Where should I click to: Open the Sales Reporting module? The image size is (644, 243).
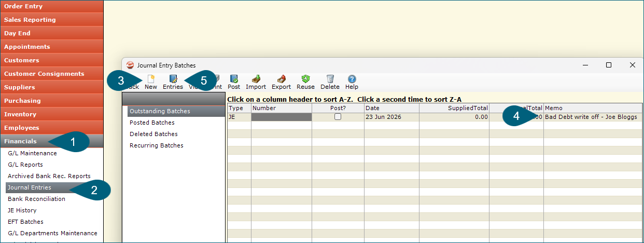pos(52,20)
